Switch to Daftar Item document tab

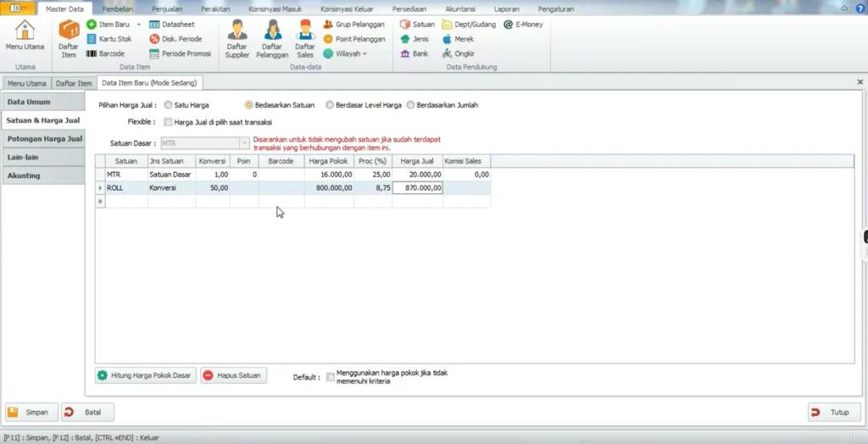click(74, 84)
